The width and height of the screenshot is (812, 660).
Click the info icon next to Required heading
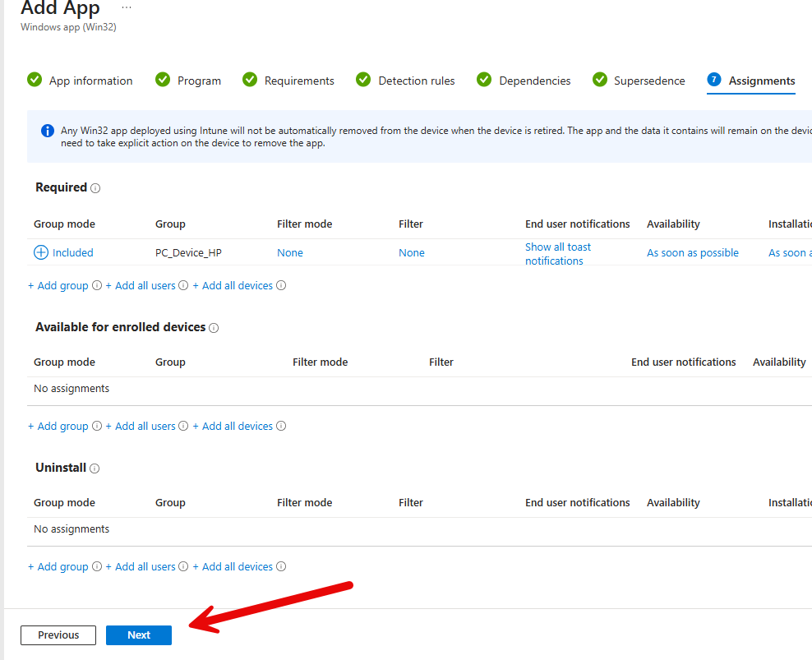[x=95, y=188]
